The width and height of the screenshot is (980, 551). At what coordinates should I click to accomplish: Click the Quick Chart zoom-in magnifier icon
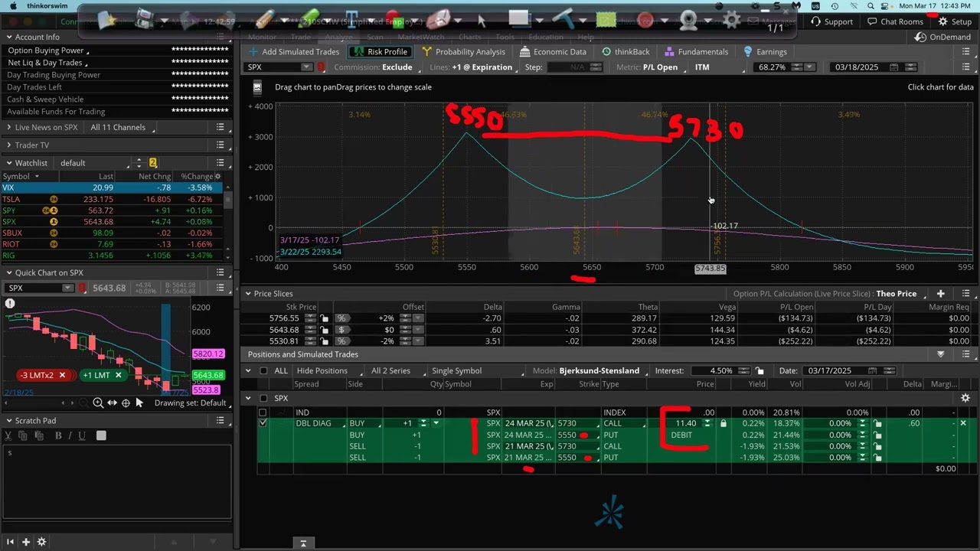[x=98, y=403]
